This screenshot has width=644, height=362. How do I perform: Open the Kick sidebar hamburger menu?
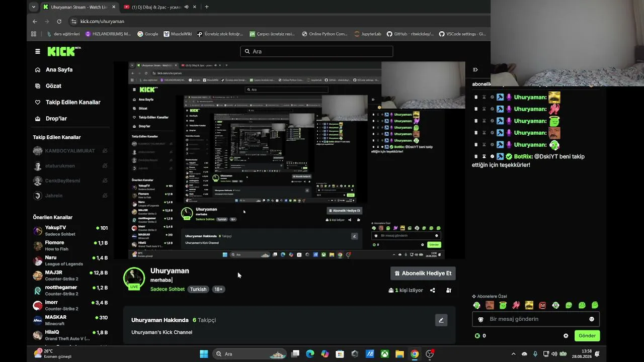click(x=38, y=51)
